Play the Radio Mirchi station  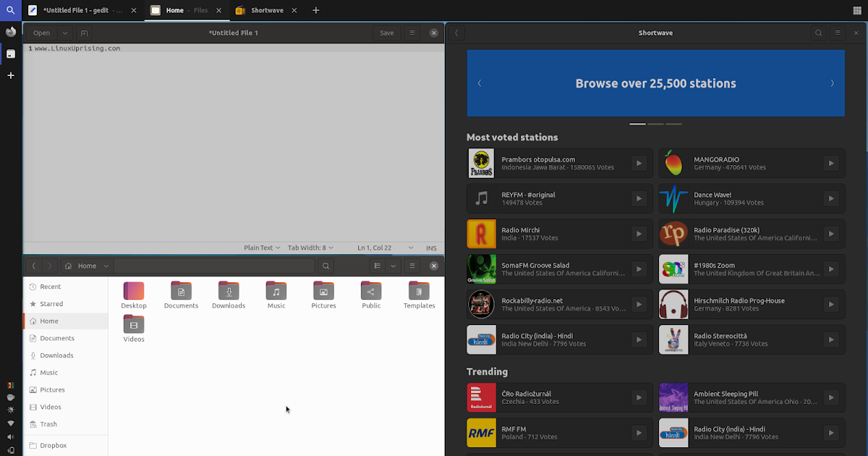coord(639,233)
